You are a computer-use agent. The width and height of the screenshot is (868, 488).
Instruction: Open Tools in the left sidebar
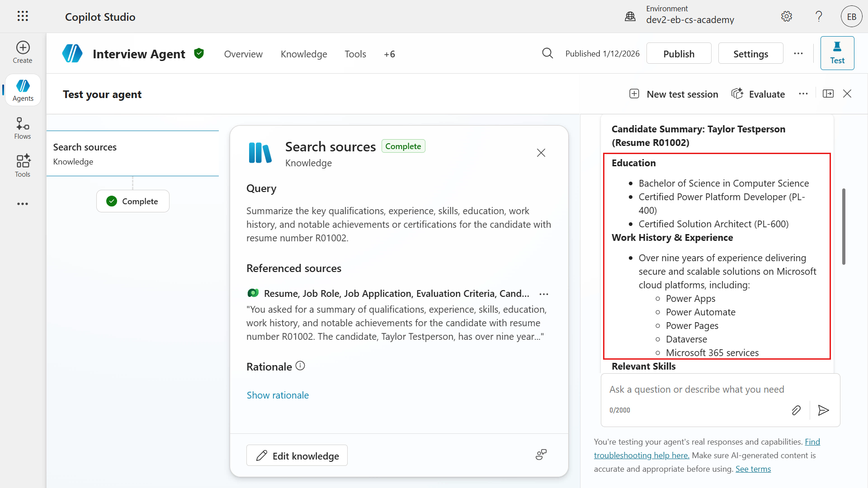23,166
